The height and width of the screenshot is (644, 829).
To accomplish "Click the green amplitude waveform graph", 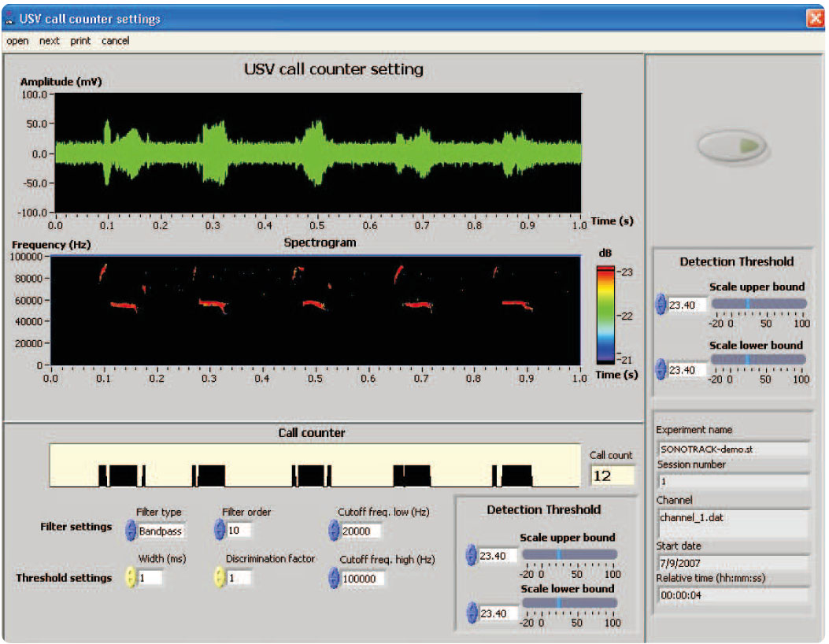I will (318, 153).
